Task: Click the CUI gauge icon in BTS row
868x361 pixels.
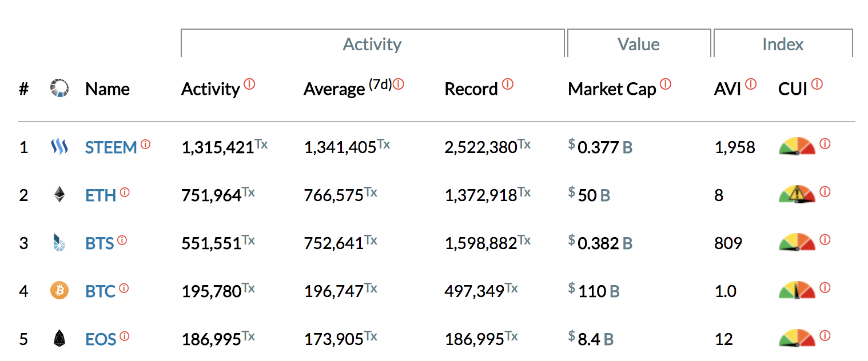Action: [797, 243]
